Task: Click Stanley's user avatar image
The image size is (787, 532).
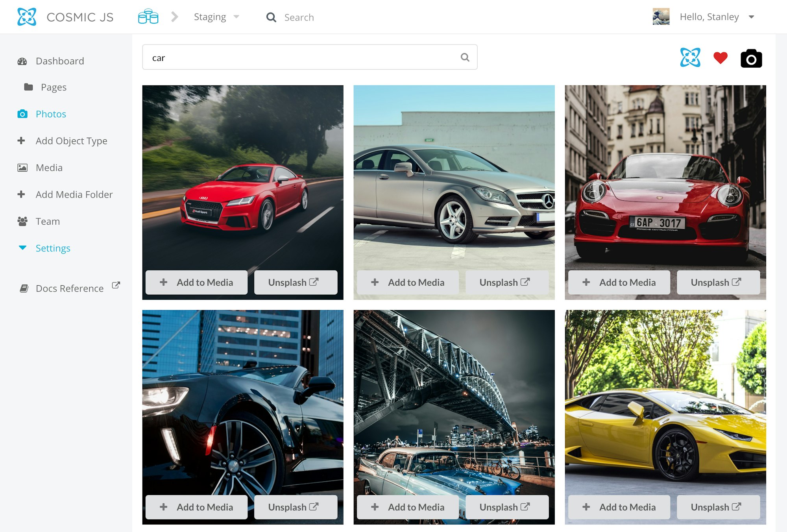Action: [661, 17]
